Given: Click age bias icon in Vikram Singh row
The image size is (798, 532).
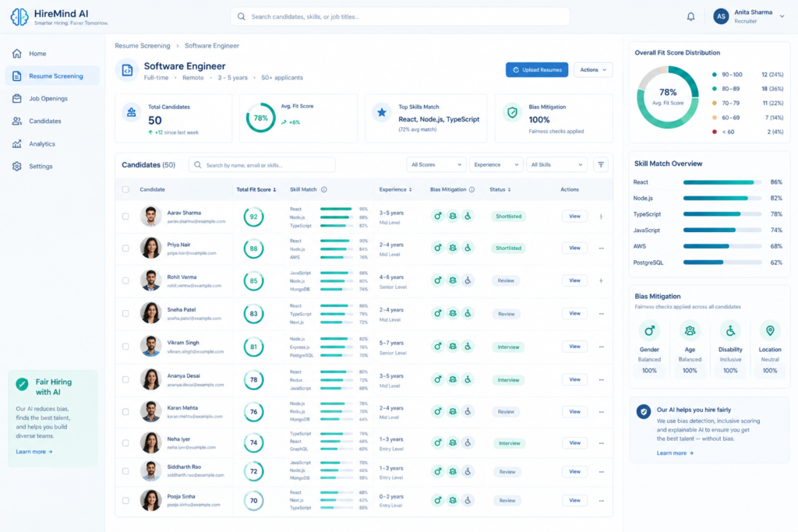Looking at the screenshot, I should tap(453, 347).
